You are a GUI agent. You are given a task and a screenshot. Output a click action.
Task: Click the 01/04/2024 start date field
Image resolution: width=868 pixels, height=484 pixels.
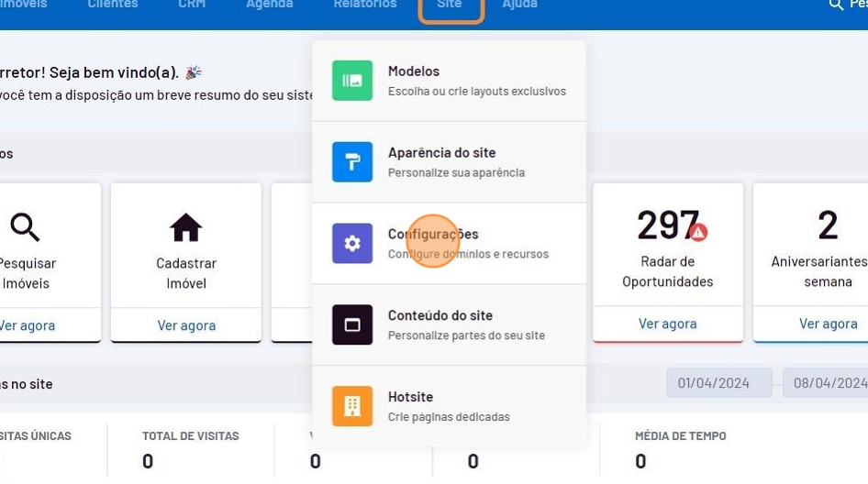click(x=714, y=383)
